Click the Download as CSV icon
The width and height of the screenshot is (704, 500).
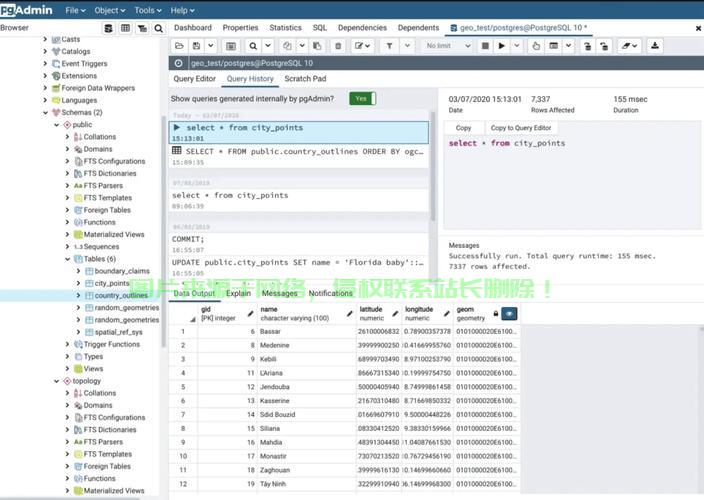click(655, 46)
